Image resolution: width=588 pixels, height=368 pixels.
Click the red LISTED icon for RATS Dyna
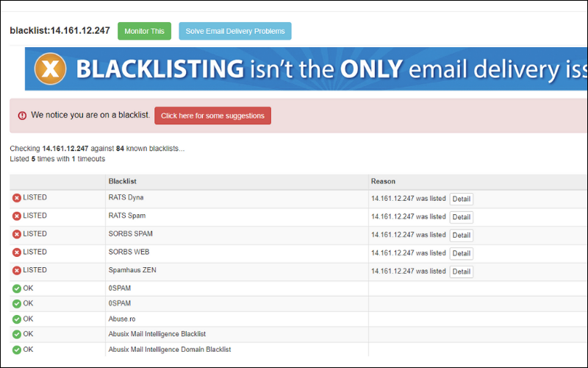tap(16, 198)
